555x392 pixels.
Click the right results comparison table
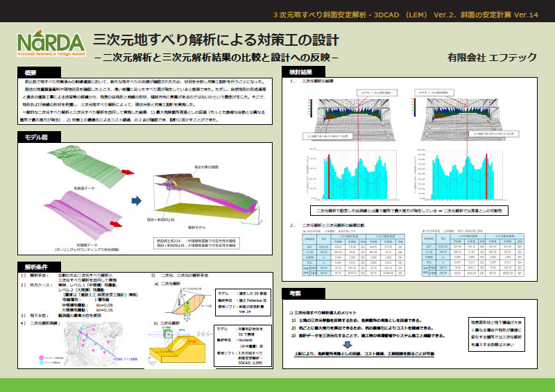(473, 254)
